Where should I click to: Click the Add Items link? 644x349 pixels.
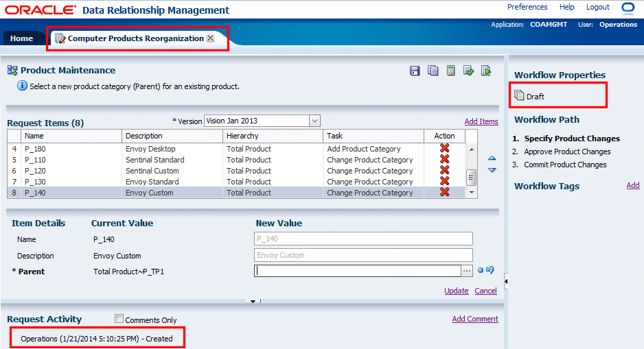pos(481,121)
